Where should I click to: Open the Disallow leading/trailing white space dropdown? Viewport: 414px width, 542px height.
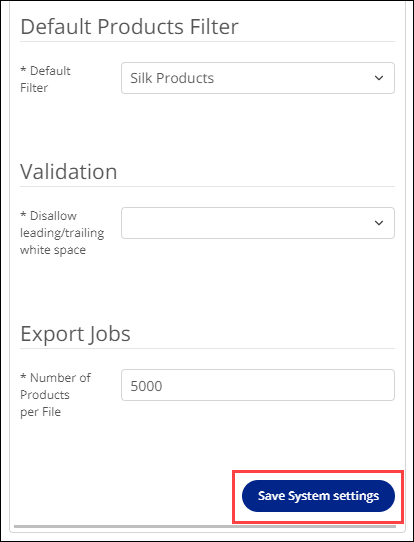[x=258, y=223]
